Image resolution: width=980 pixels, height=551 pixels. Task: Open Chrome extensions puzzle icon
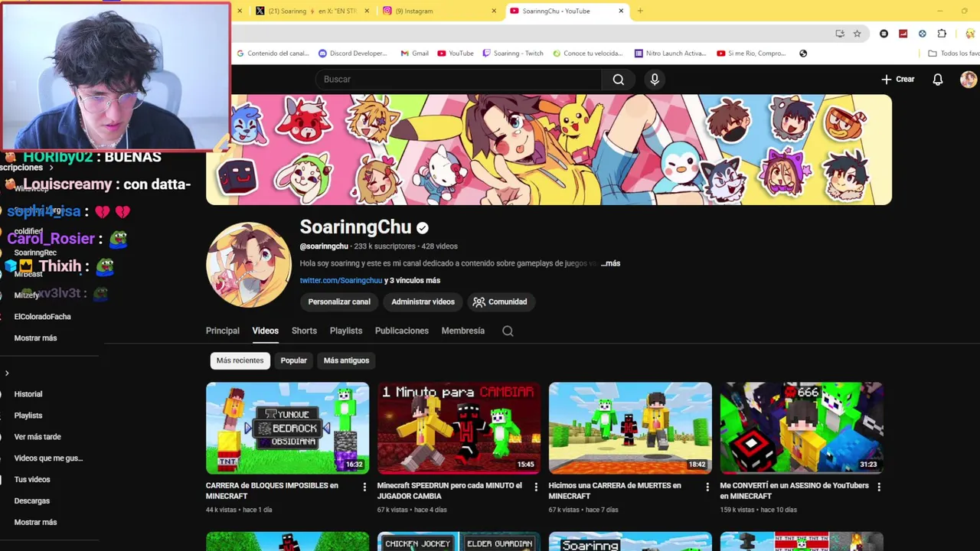pos(942,34)
